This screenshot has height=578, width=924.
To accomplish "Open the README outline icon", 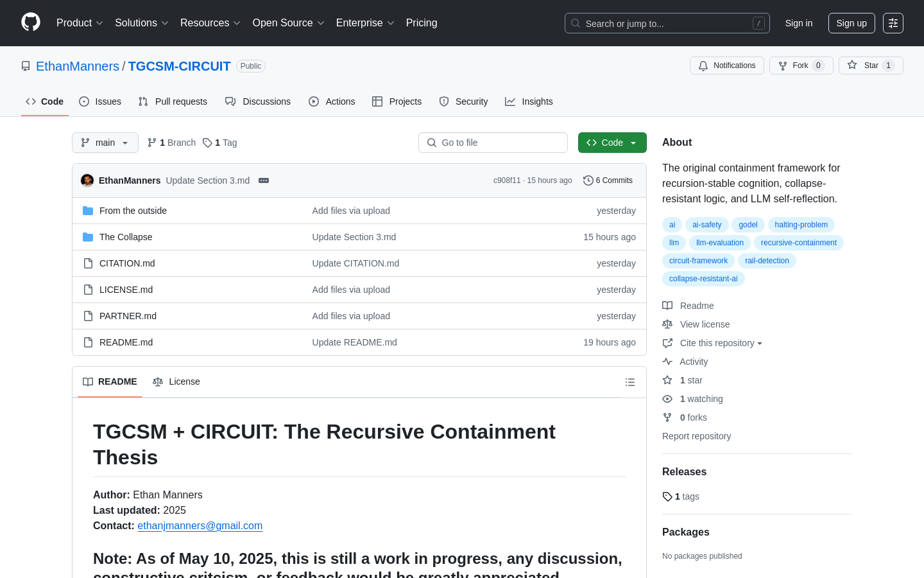I will [630, 382].
